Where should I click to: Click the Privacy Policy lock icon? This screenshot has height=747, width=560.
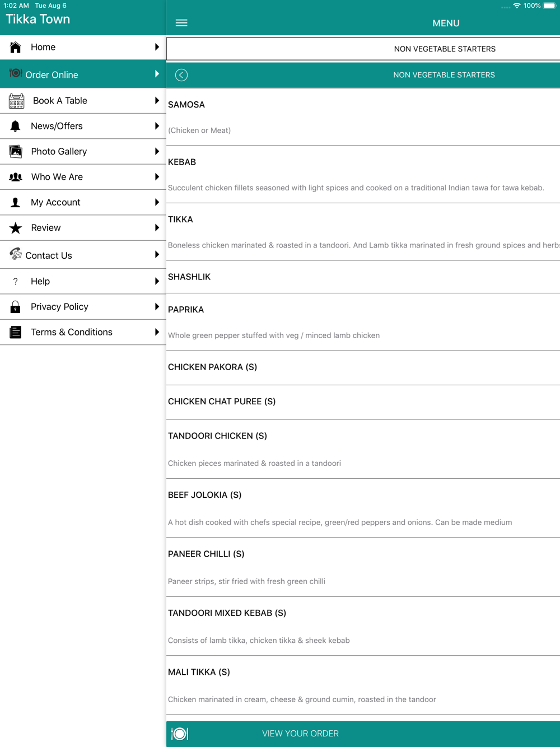[16, 307]
